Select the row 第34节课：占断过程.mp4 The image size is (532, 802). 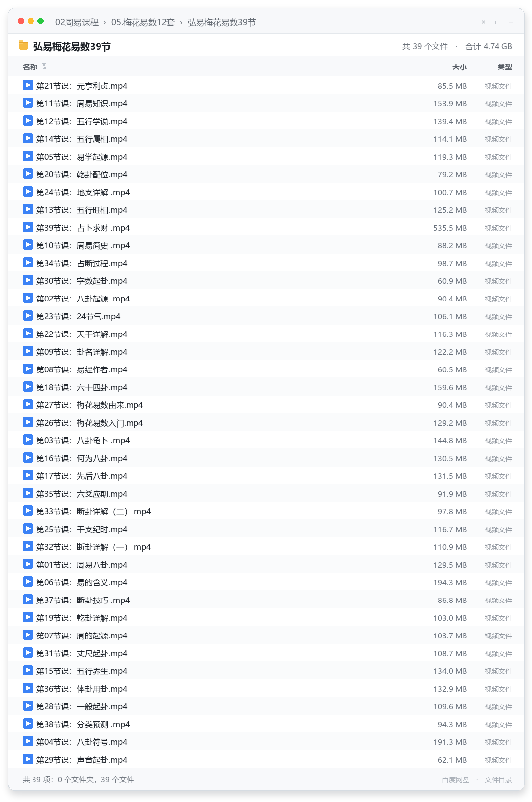click(x=266, y=263)
